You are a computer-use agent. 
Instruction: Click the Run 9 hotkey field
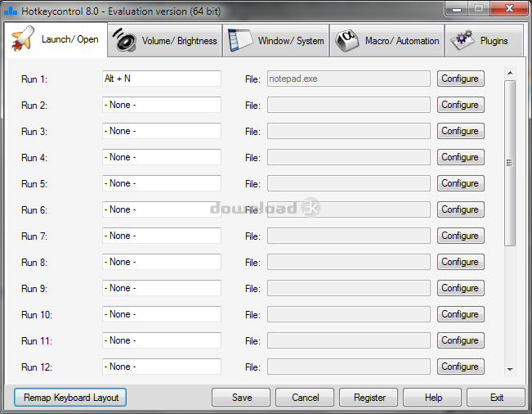[162, 288]
